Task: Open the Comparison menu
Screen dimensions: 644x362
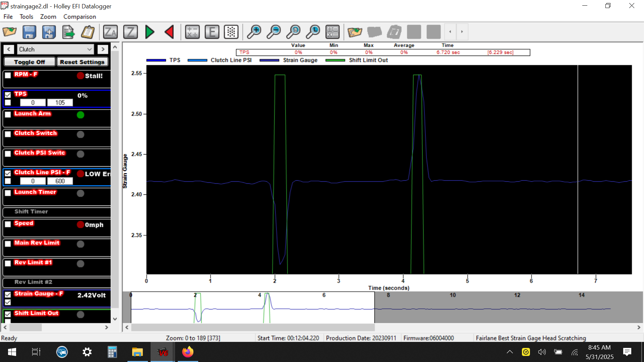Action: [x=79, y=17]
